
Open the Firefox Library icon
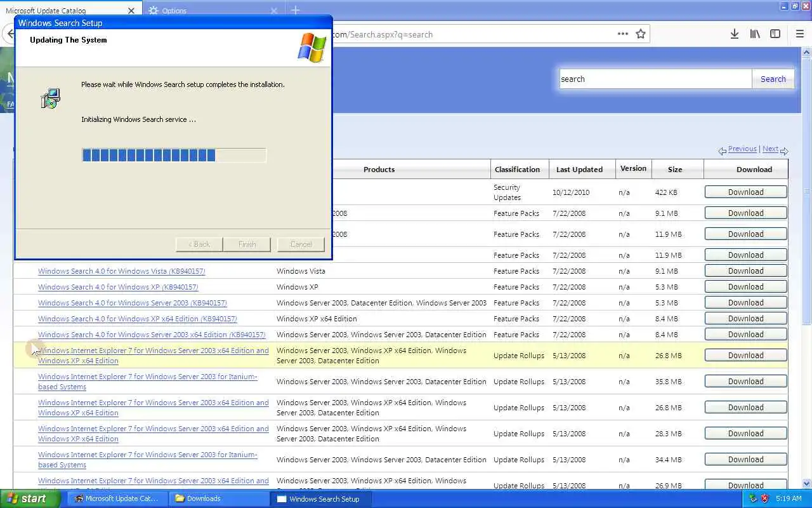click(x=755, y=34)
